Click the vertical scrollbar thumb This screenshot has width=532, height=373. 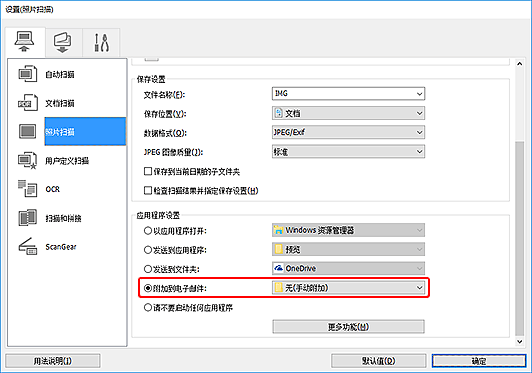point(519,238)
